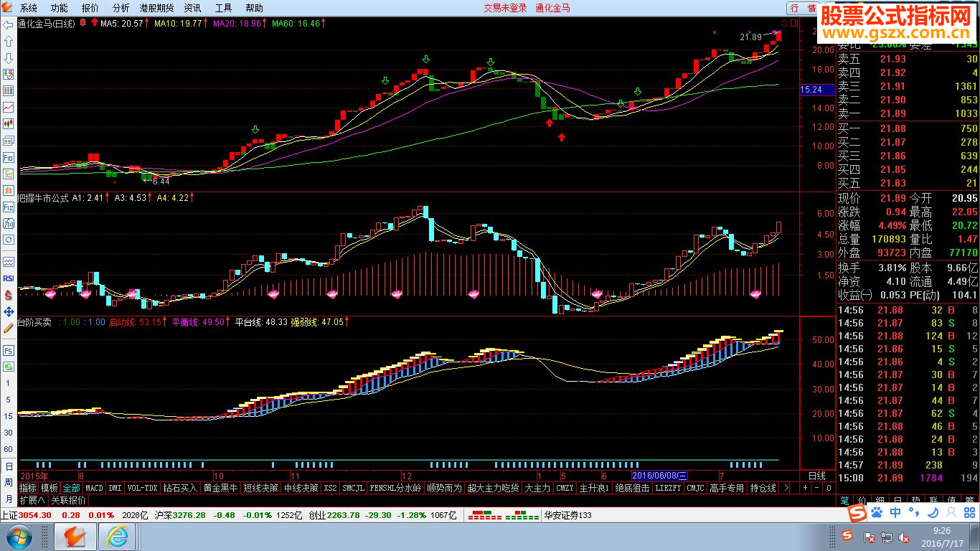980x551 pixels.
Task: Open the 分析 menu
Action: (121, 8)
